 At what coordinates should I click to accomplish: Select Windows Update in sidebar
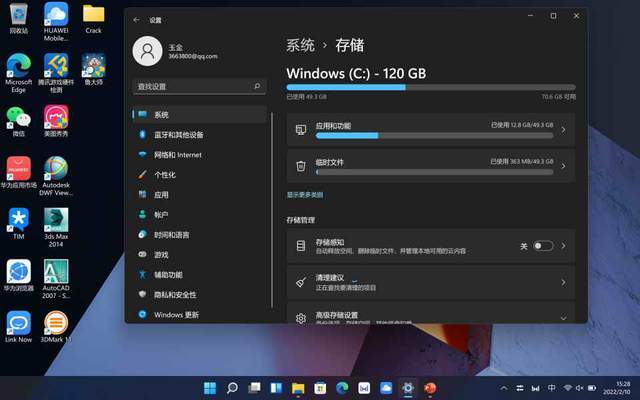[200, 315]
